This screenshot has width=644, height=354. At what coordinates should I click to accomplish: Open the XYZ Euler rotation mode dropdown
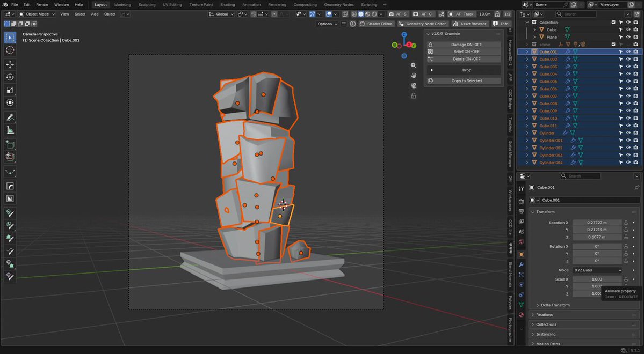(x=597, y=270)
